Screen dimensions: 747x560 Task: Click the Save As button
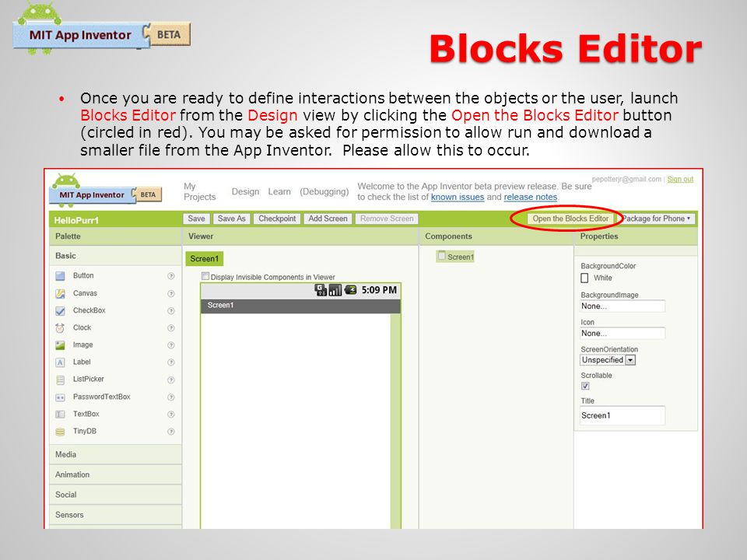232,219
